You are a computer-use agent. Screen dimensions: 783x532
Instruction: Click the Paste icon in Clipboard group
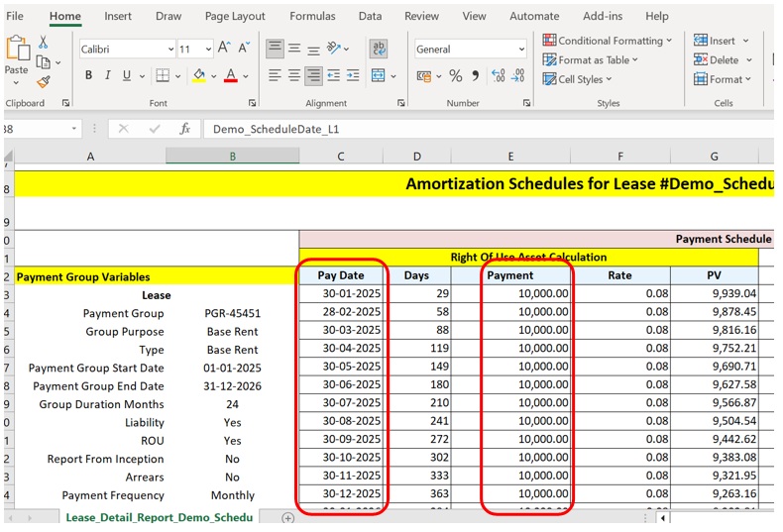(x=17, y=52)
